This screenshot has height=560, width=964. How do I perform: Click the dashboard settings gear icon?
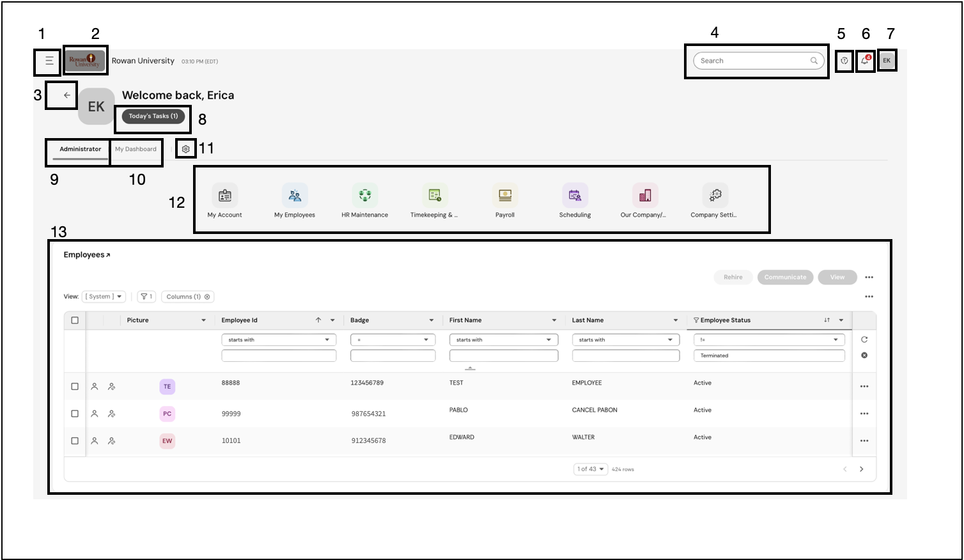click(185, 149)
